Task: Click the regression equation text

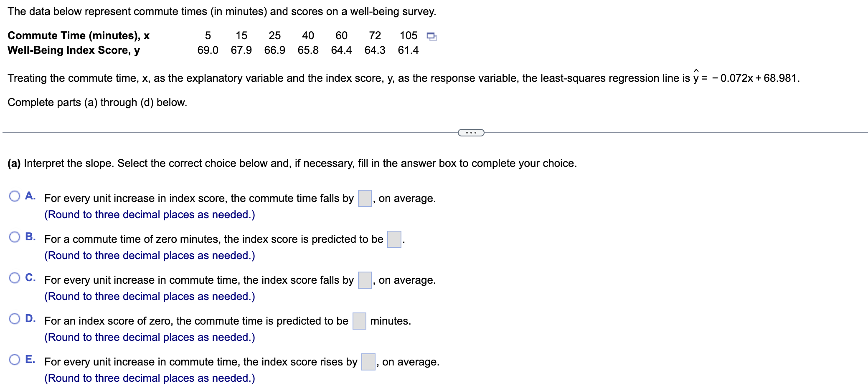Action: (746, 78)
